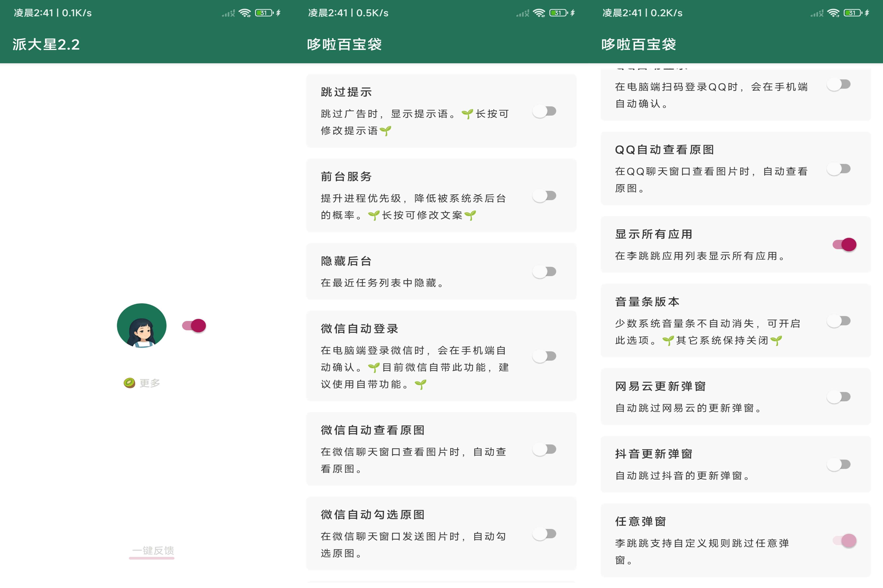
Task: Click Wi-Fi icon in first status bar
Action: 245,13
